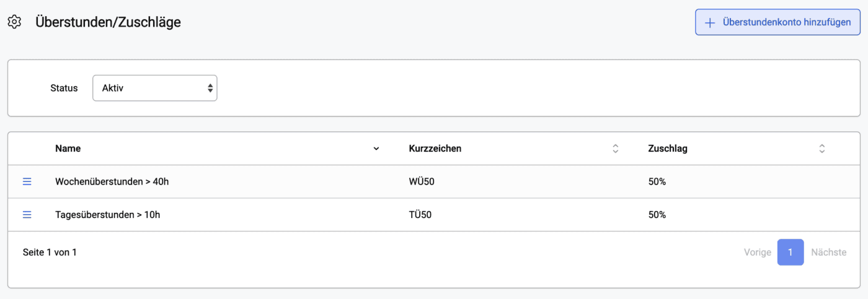The width and height of the screenshot is (868, 299).
Task: Click the TÜ50 Kurzzeichen cell
Action: coord(420,214)
